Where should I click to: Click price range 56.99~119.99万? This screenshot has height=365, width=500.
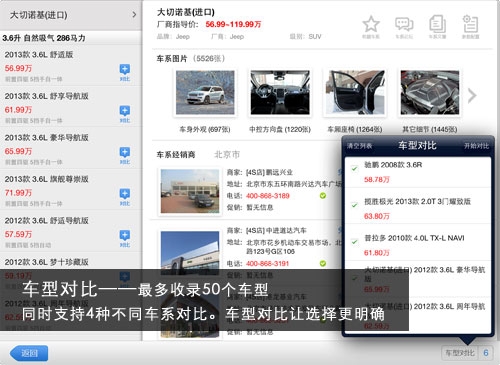(233, 24)
